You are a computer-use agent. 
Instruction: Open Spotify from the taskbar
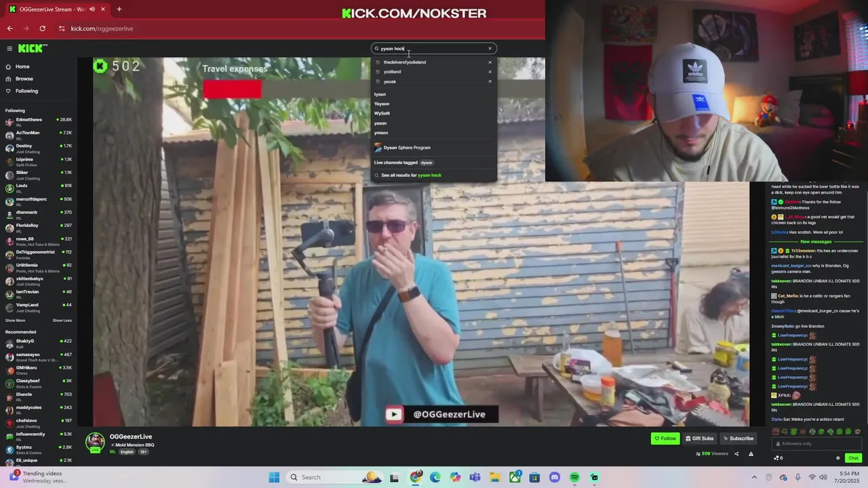(x=574, y=477)
